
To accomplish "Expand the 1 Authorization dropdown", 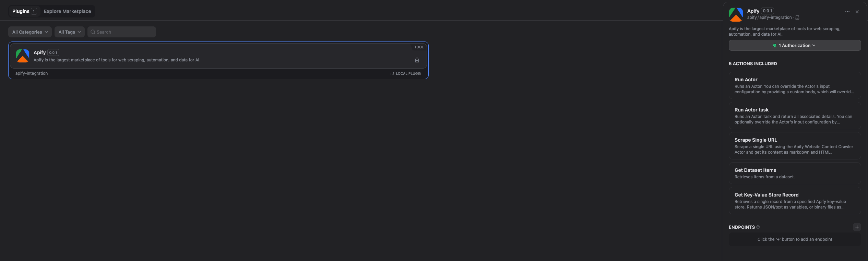I will (795, 45).
